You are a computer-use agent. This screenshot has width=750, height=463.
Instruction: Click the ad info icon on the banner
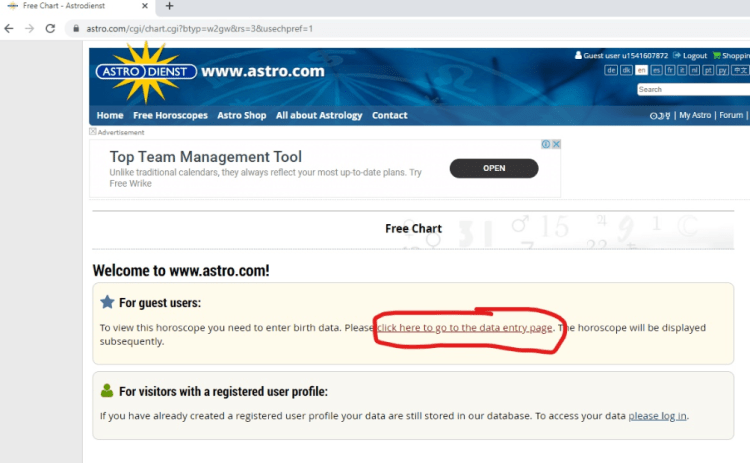546,144
